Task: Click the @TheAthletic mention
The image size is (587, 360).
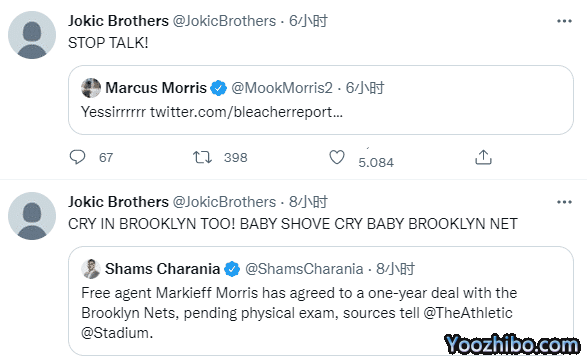Action: (468, 313)
